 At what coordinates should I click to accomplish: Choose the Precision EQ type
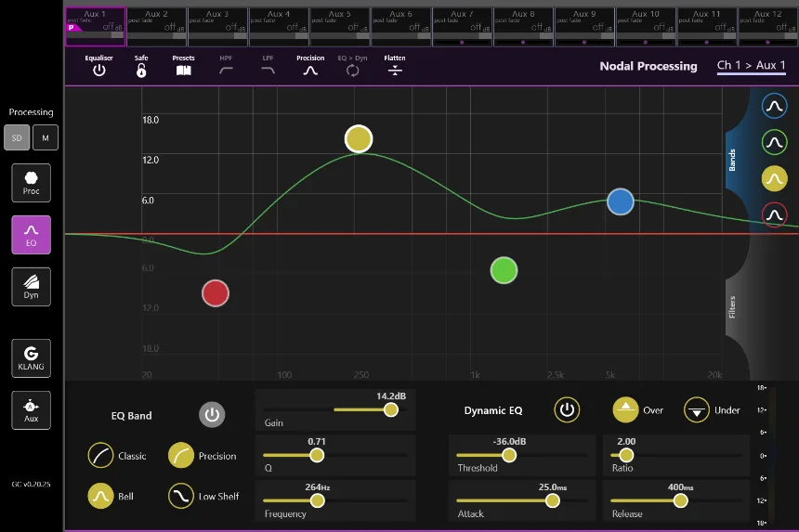(x=181, y=455)
